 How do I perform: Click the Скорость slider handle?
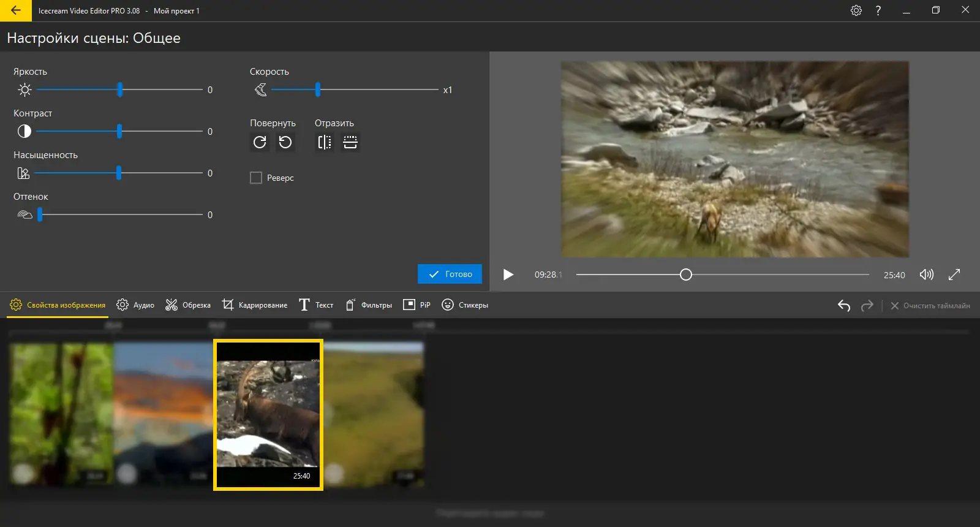point(317,89)
